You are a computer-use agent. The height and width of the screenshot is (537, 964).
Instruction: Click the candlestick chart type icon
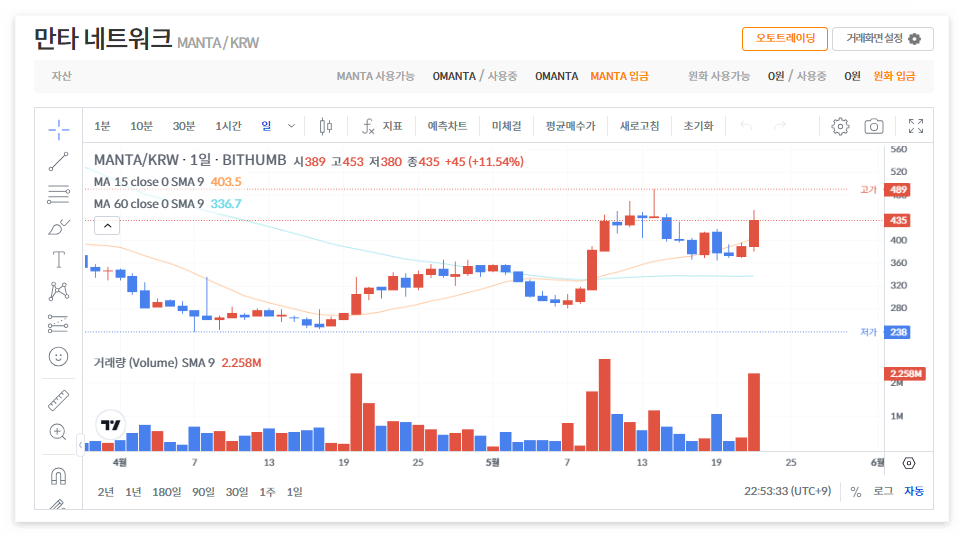[326, 126]
